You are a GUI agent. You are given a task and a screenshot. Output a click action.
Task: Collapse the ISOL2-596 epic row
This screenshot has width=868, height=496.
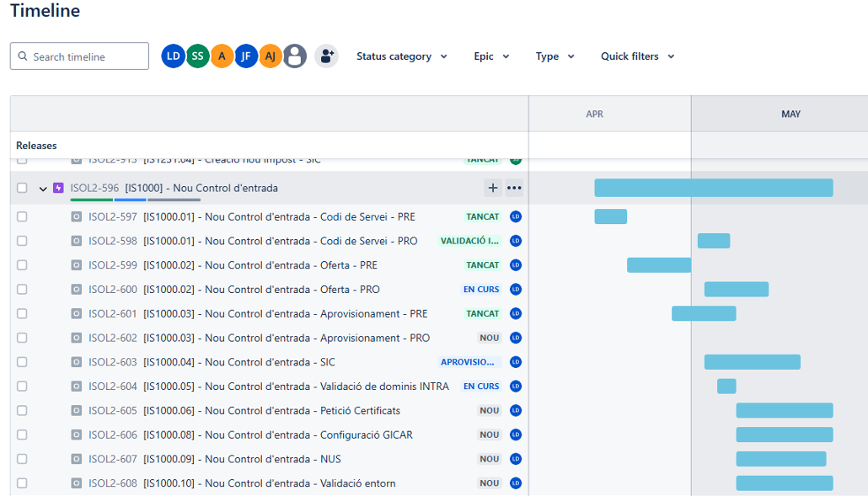(x=43, y=189)
